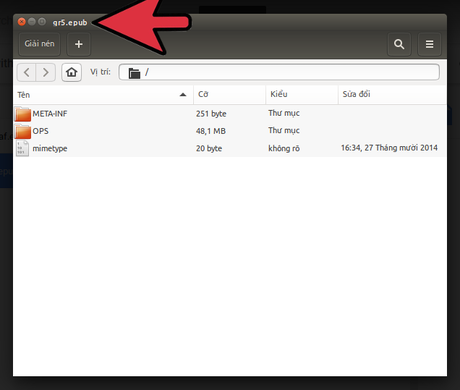Open the hamburger menu button

coord(429,44)
